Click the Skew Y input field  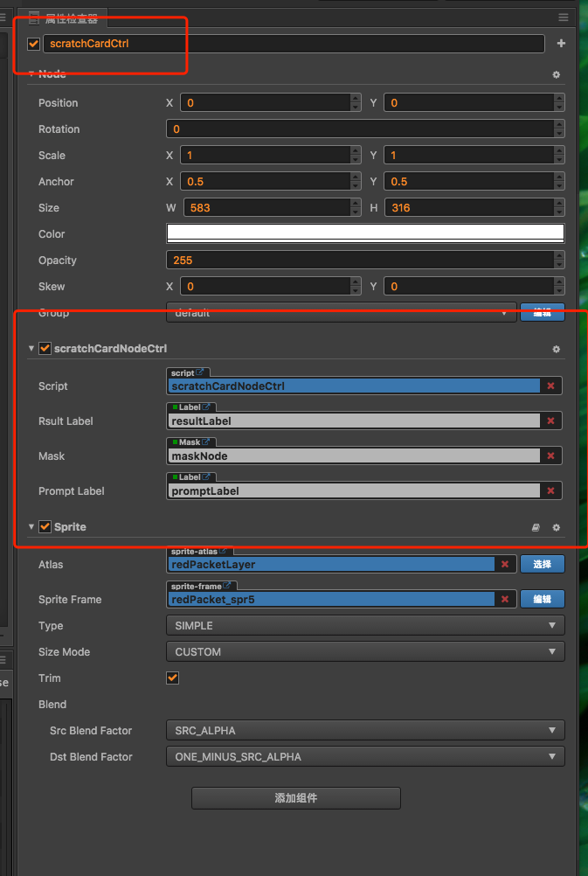(x=469, y=287)
